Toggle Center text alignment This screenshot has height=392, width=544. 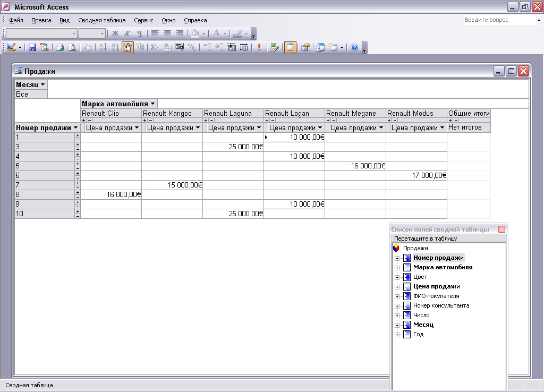coord(167,33)
